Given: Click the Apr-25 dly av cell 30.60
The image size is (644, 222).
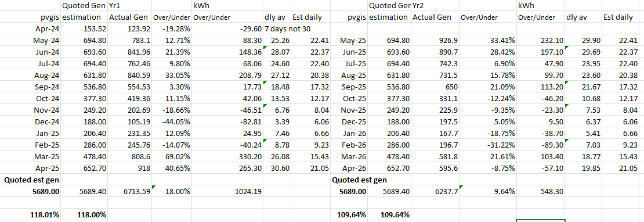Looking at the screenshot, I should click(277, 169).
